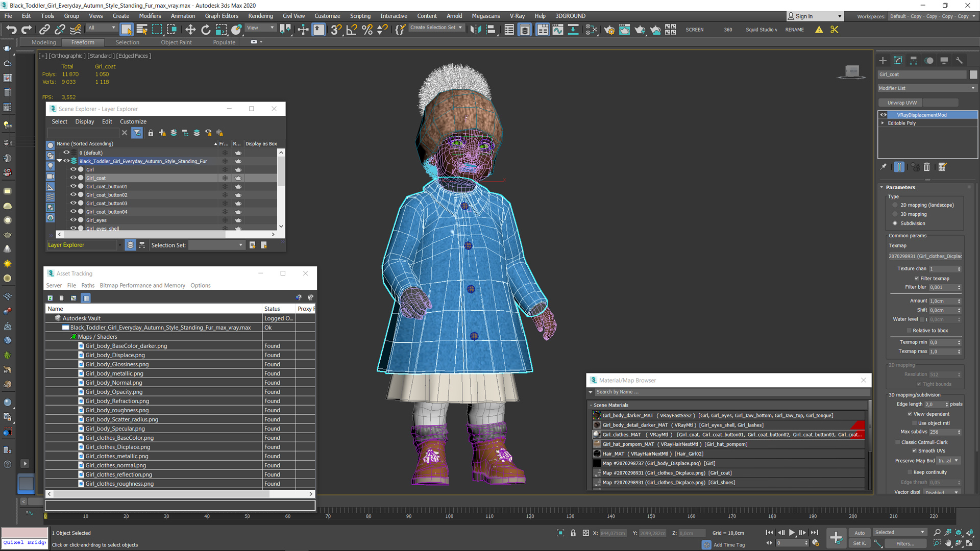Image resolution: width=980 pixels, height=551 pixels.
Task: Open the Hierarchy panel tab icon
Action: (x=914, y=60)
